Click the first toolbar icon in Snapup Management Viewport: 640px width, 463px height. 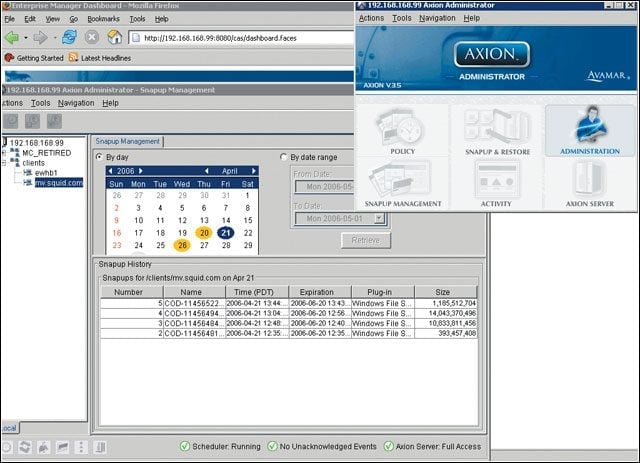(x=11, y=121)
